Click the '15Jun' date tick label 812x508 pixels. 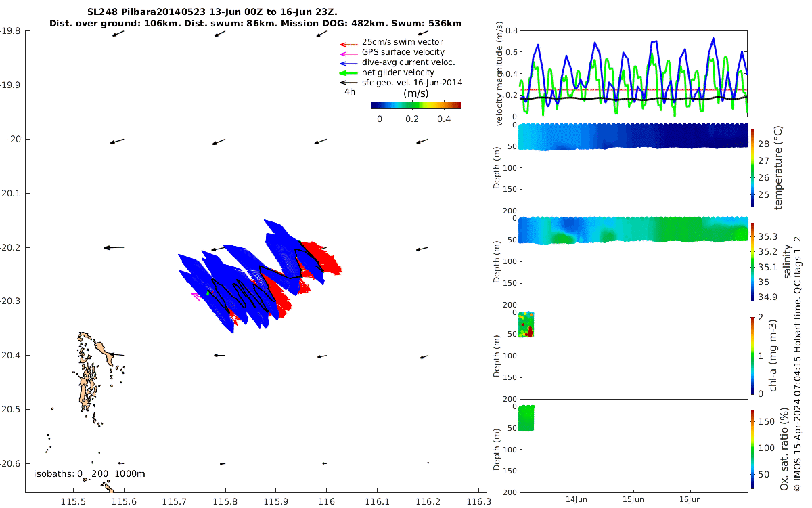click(x=633, y=499)
